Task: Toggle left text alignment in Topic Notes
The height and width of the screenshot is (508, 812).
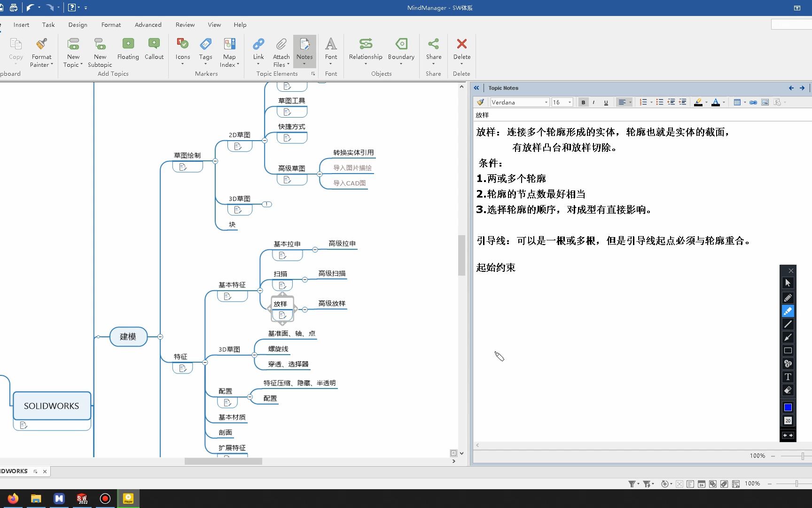Action: click(622, 102)
